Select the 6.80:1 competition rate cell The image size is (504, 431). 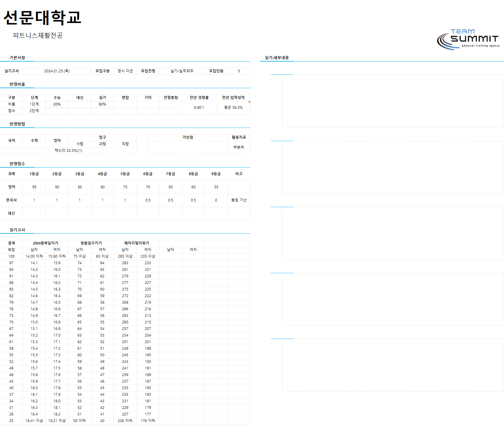(x=199, y=108)
